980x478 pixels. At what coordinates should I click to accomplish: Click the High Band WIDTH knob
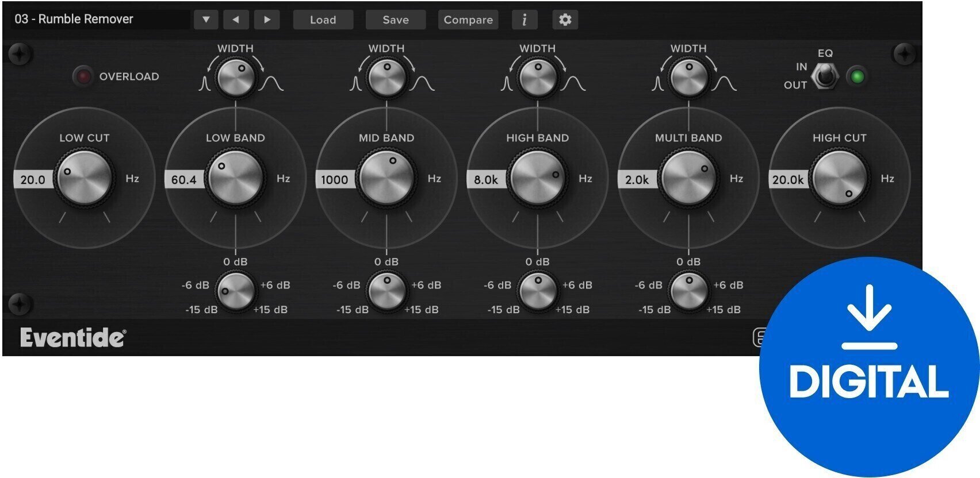click(538, 79)
